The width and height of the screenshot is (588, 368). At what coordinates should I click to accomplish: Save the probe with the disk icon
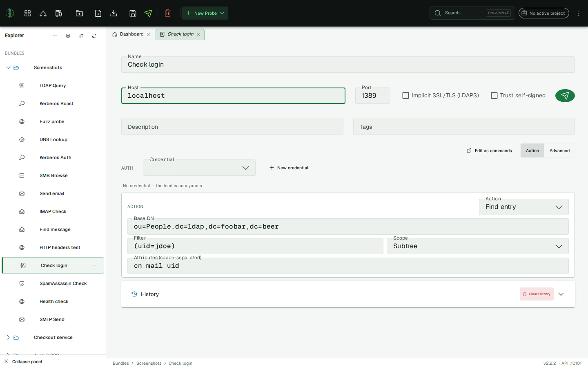pyautogui.click(x=133, y=13)
